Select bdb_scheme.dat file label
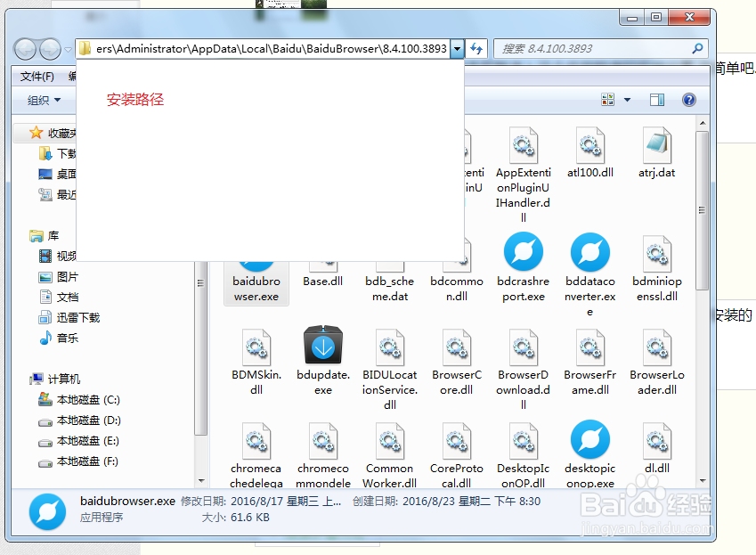 [389, 289]
